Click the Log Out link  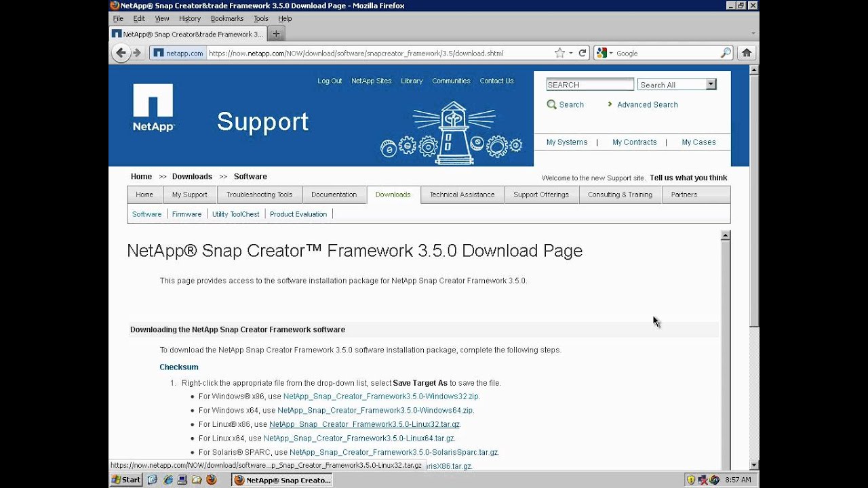[x=330, y=81]
